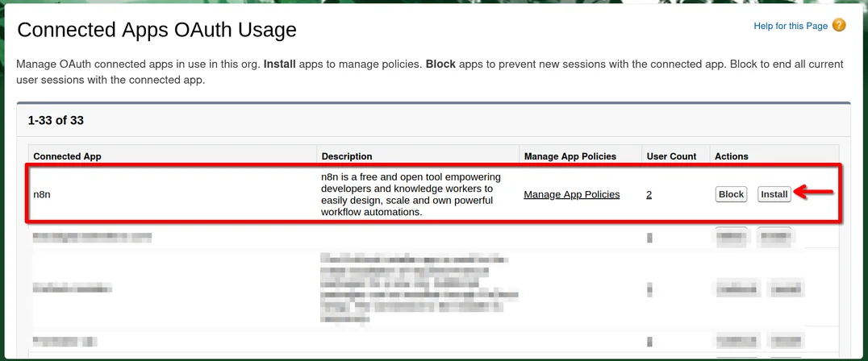
Task: Select the n8n app name cell
Action: 41,194
